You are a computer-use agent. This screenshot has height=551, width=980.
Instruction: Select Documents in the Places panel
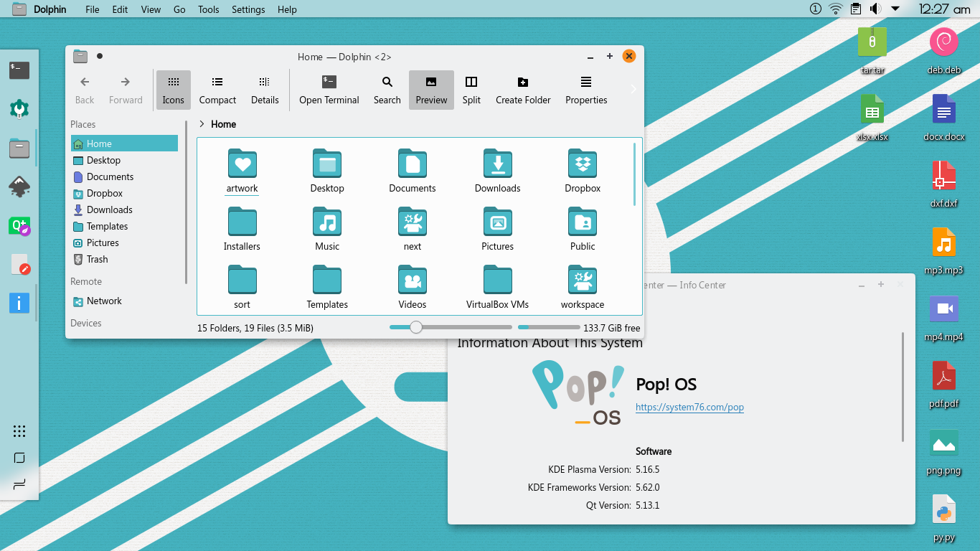click(x=124, y=176)
